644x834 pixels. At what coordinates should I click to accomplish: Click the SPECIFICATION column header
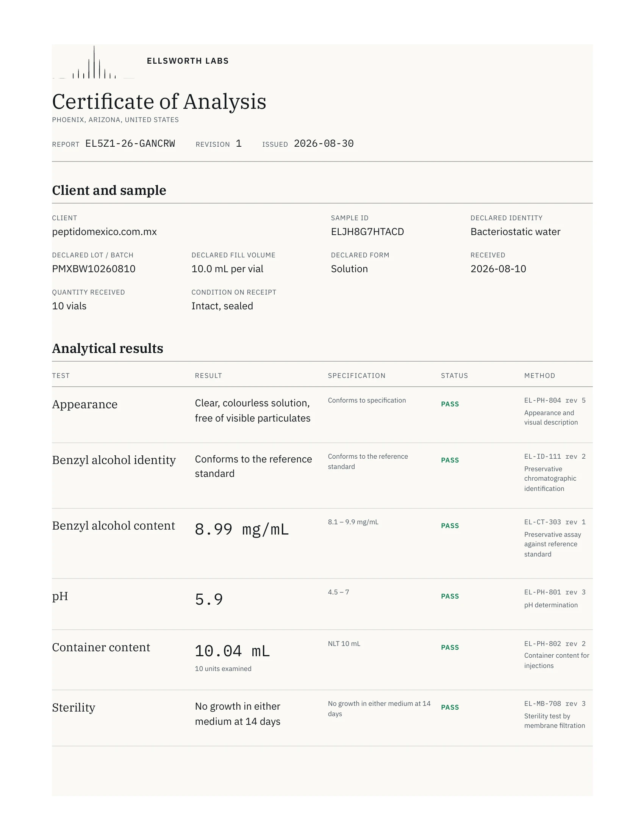click(x=357, y=376)
